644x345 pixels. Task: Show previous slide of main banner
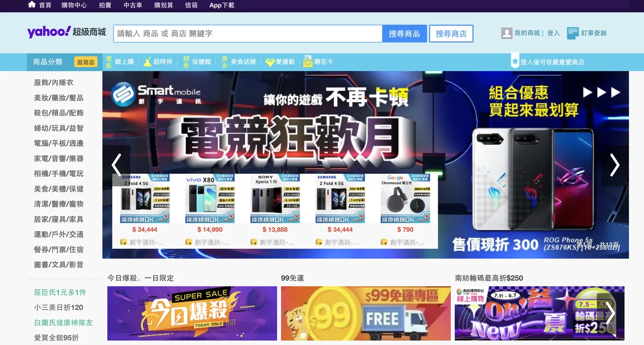pos(116,165)
